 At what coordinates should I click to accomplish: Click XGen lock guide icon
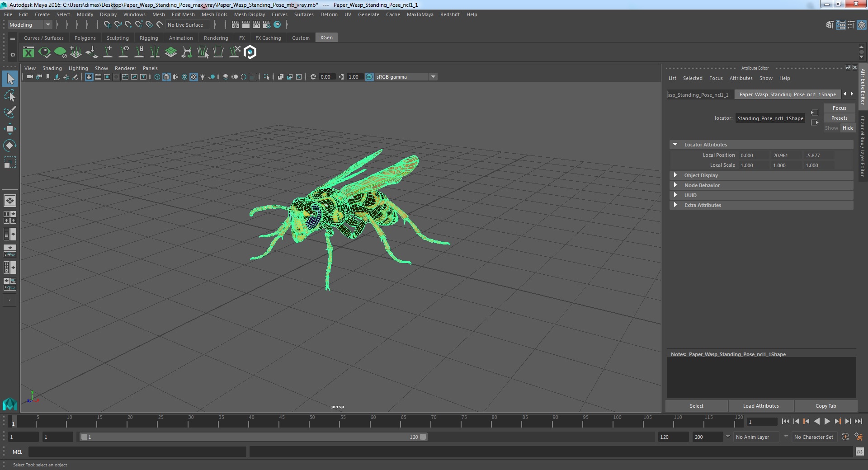click(139, 52)
